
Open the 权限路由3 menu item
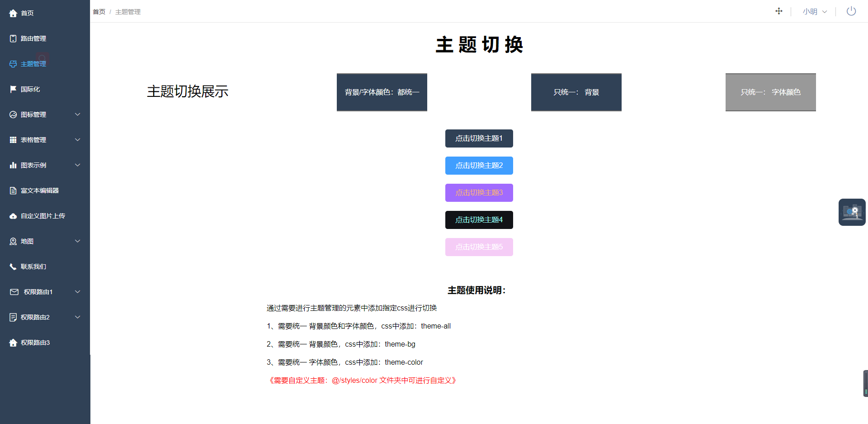(45, 343)
